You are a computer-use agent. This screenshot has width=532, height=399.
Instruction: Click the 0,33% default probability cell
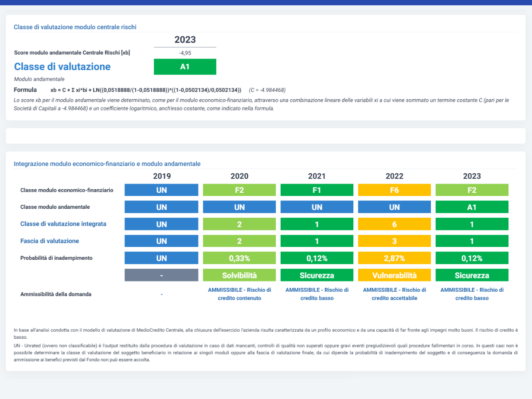[x=239, y=258]
